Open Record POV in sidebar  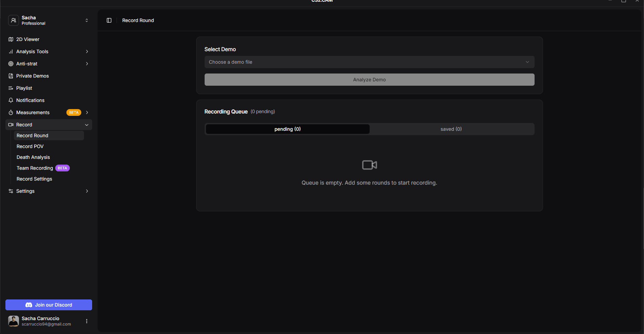pos(30,146)
